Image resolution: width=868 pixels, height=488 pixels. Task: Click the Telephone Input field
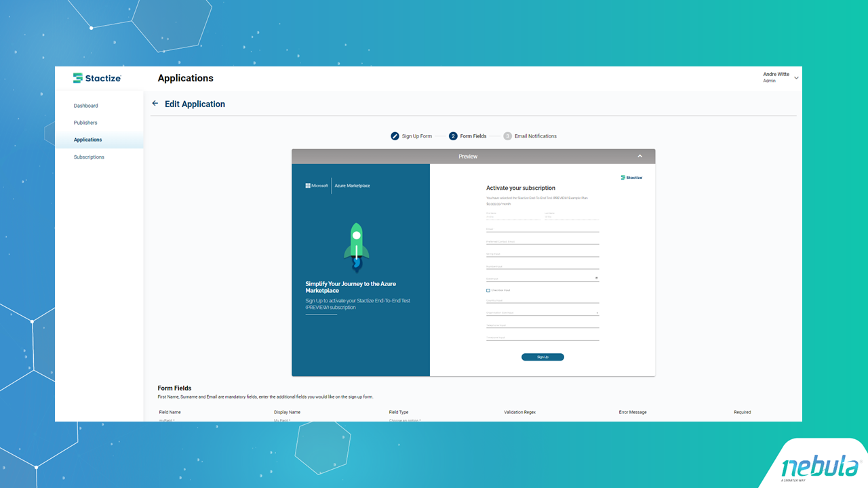[x=542, y=325]
